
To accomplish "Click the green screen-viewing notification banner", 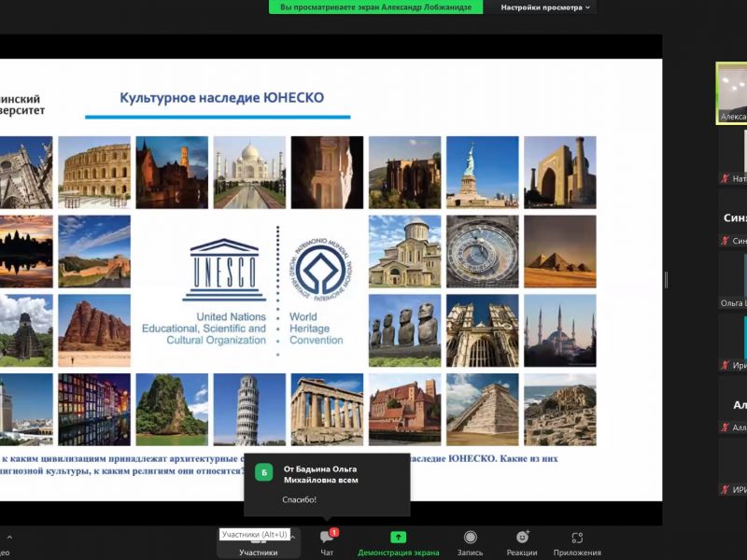I will (376, 7).
